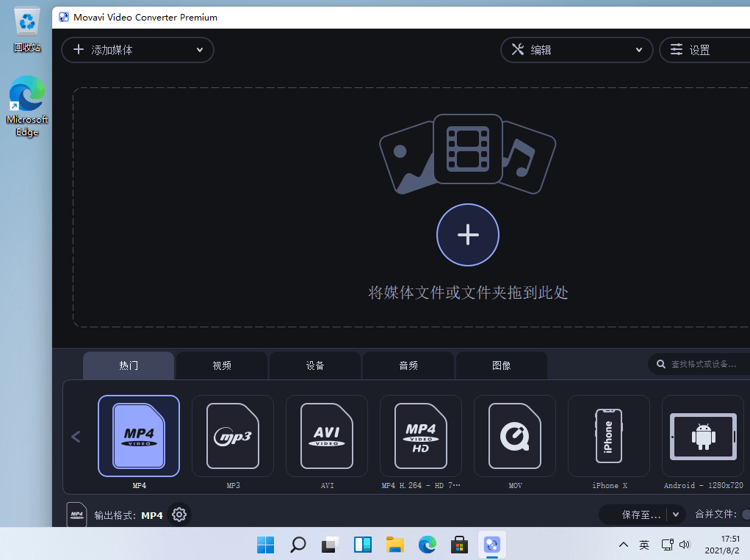Click the large plus add-media button
750x560 pixels.
click(468, 235)
